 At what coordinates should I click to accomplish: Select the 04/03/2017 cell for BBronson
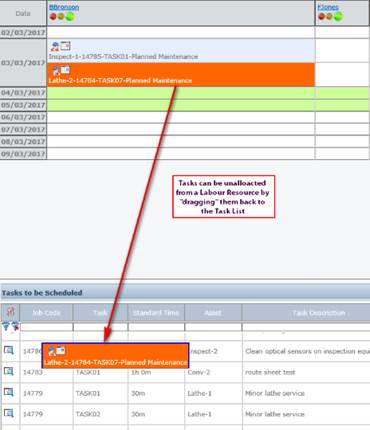[x=181, y=93]
